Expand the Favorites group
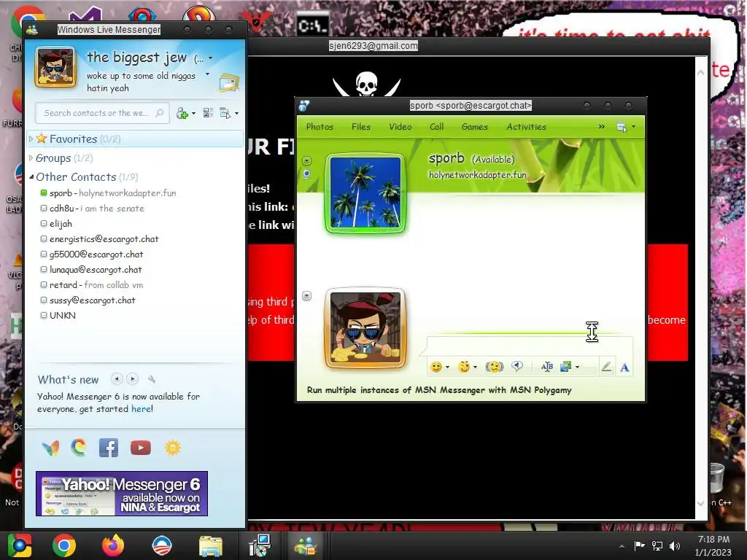Viewport: 747px width, 560px height. point(31,139)
